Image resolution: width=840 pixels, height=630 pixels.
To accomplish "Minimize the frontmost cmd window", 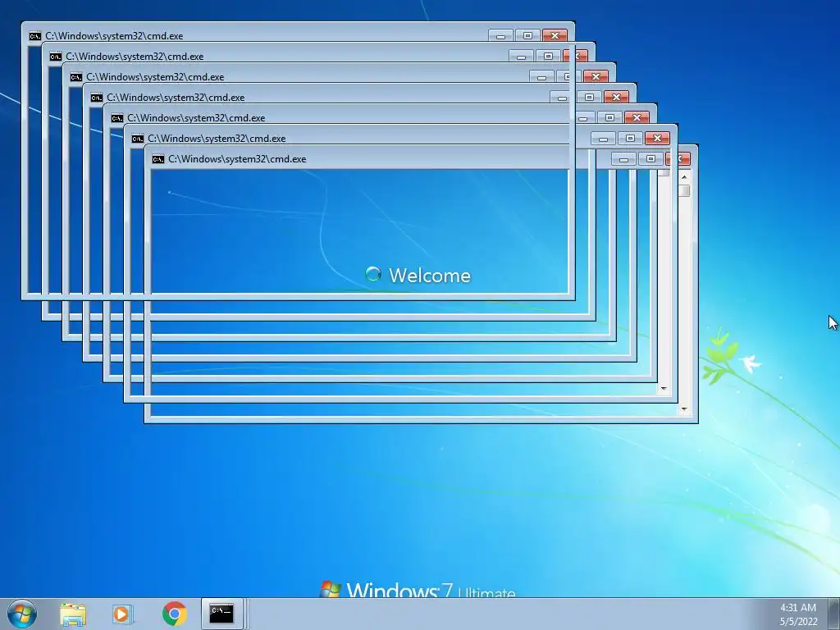I will [x=500, y=36].
